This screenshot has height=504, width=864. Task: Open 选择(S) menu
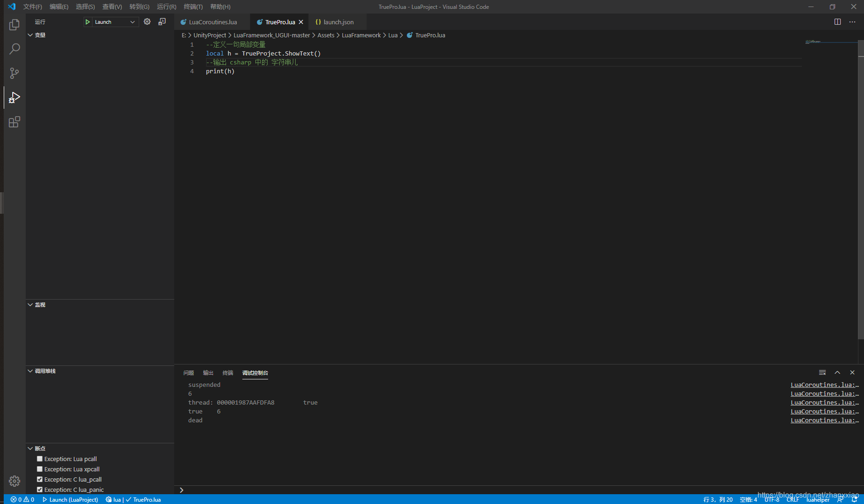[x=85, y=7]
